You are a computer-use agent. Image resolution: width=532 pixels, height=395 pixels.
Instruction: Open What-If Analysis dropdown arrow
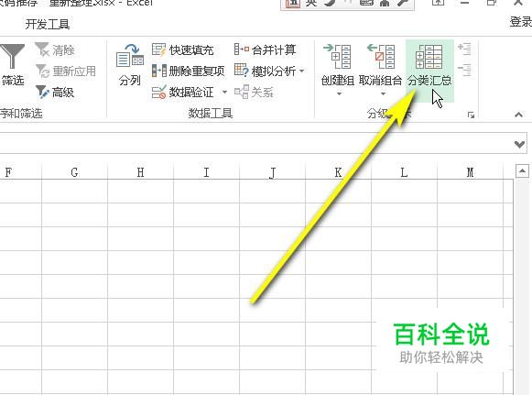click(301, 71)
